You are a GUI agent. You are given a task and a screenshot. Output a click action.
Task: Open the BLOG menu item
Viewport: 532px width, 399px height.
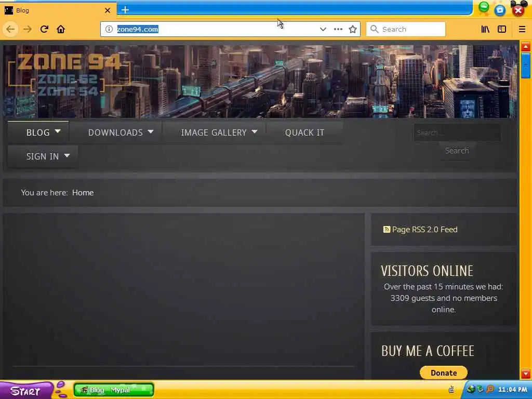[x=38, y=132]
